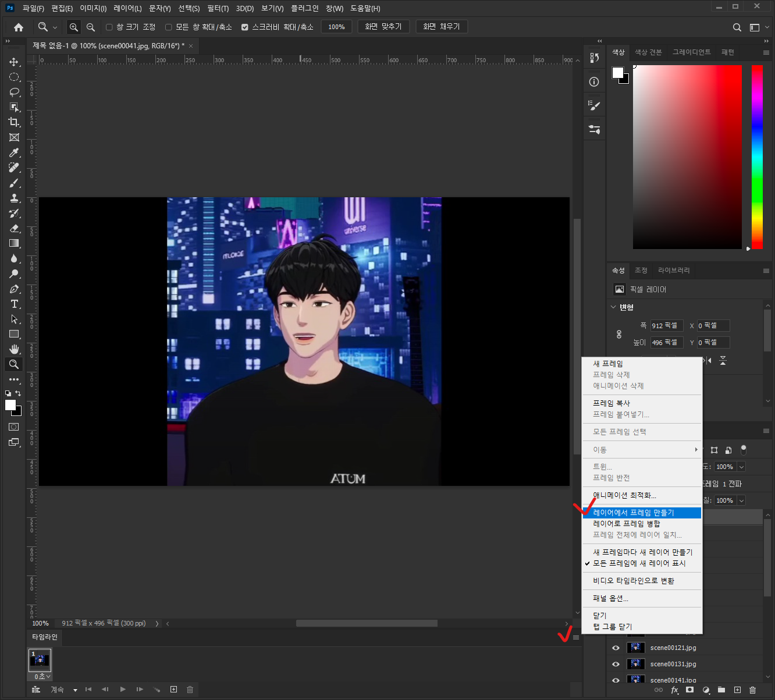The image size is (775, 700).
Task: Duplicate selected frame icon in Timeline
Action: click(x=173, y=690)
